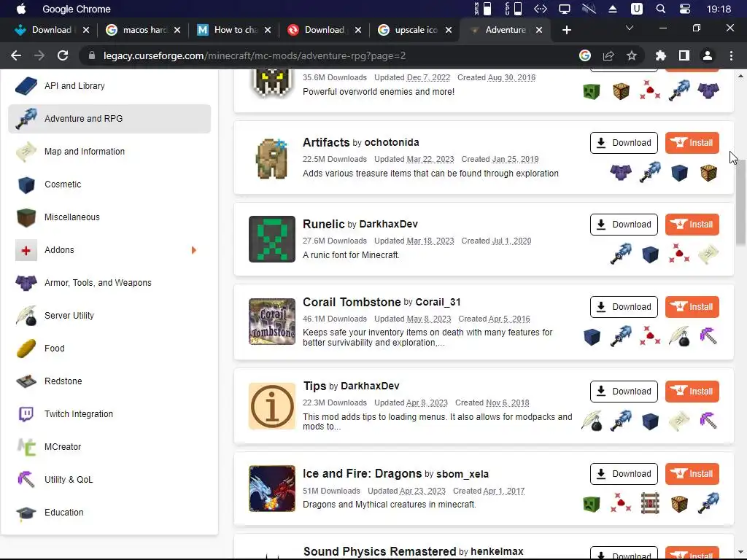
Task: Click the Miscellaneous grass block icon
Action: [x=26, y=217]
